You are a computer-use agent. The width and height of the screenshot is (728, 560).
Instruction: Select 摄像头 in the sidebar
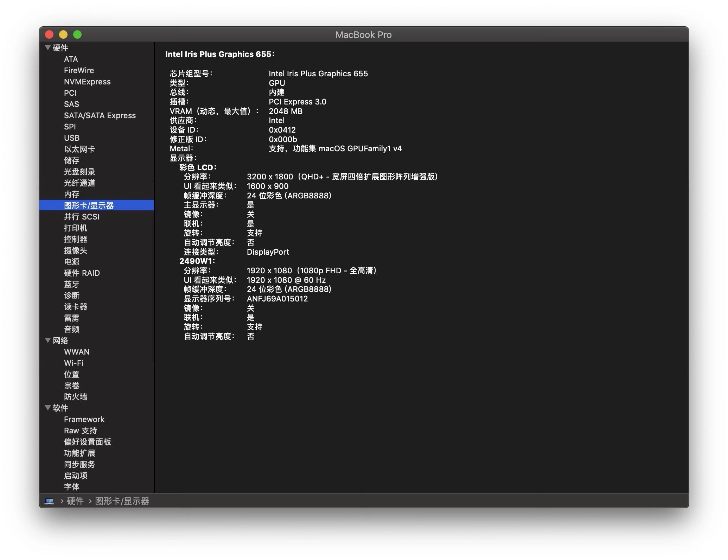tap(76, 250)
